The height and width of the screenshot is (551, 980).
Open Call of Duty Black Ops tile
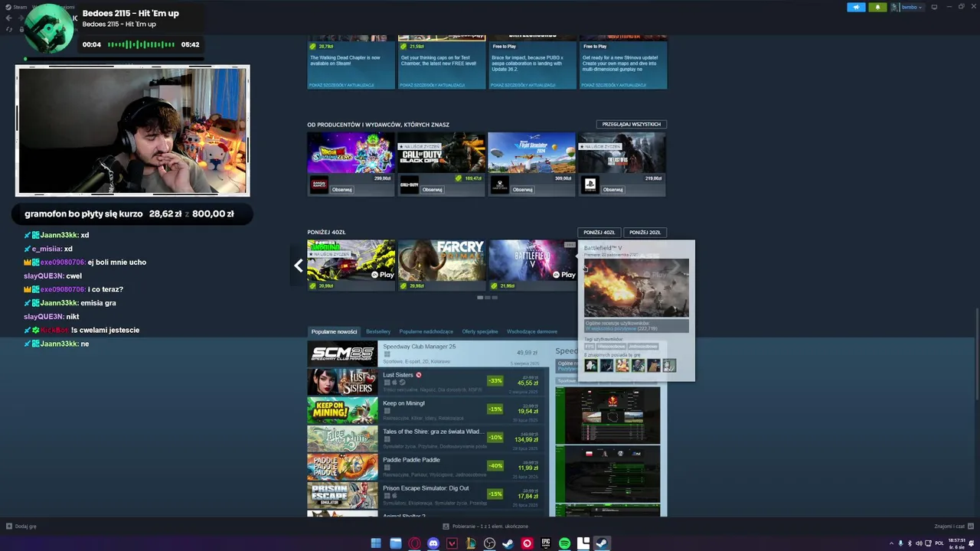pyautogui.click(x=441, y=153)
